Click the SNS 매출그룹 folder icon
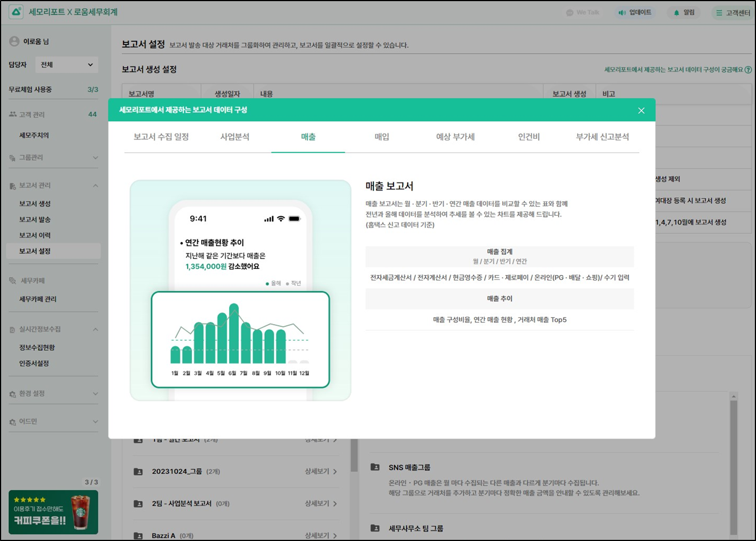Viewport: 756px width, 541px height. click(375, 467)
